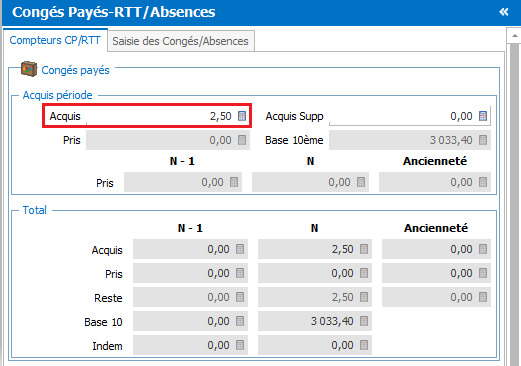Open calculator icon in Acquis field
This screenshot has height=366, width=521.
click(242, 116)
